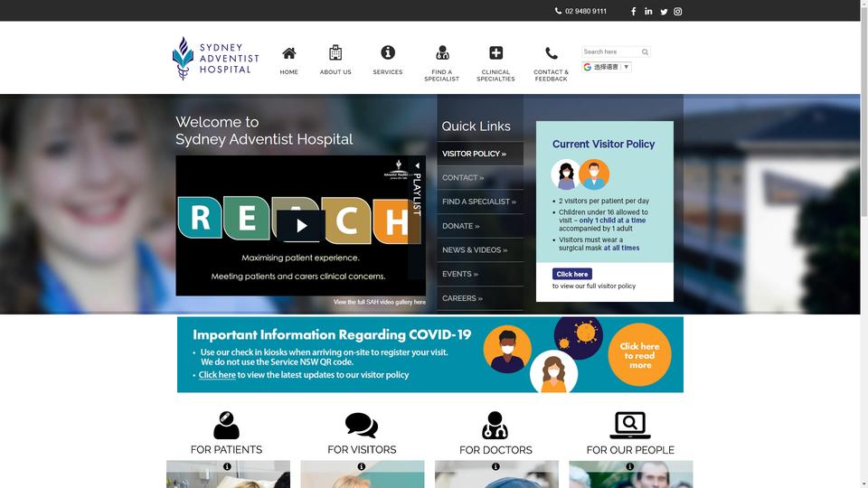Open the FOR PATIENTS heading
868x488 pixels.
click(x=226, y=450)
